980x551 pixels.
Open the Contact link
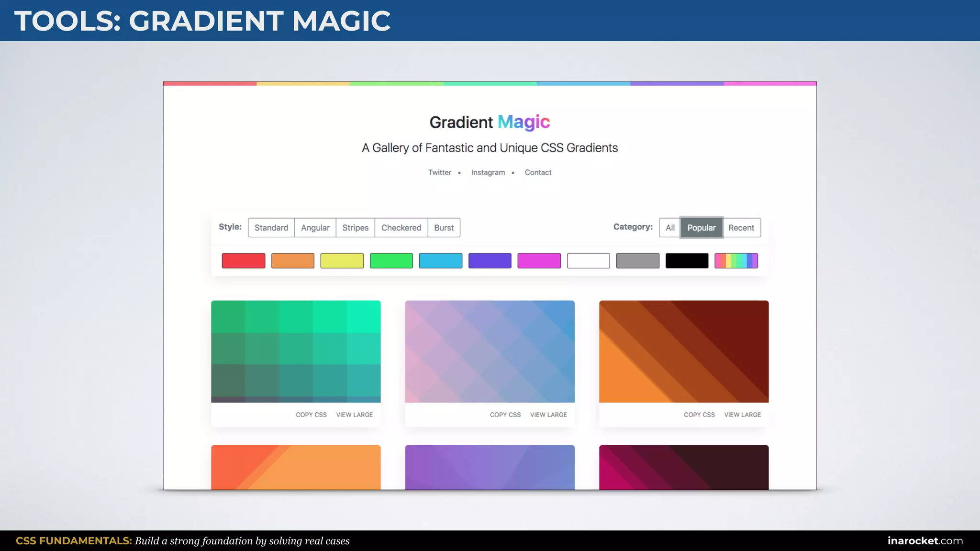538,172
